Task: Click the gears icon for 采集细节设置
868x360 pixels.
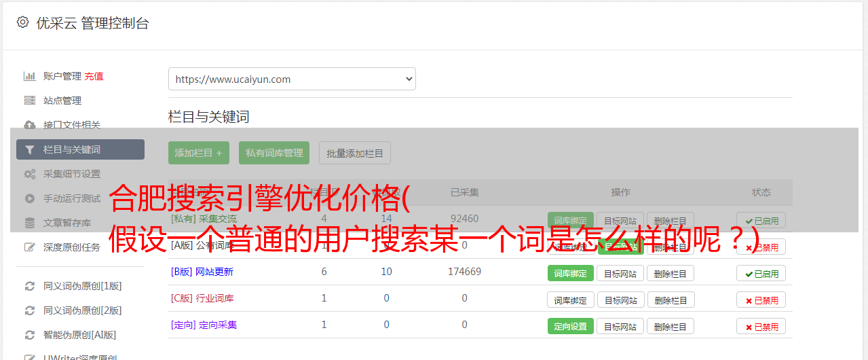Action: click(30, 174)
